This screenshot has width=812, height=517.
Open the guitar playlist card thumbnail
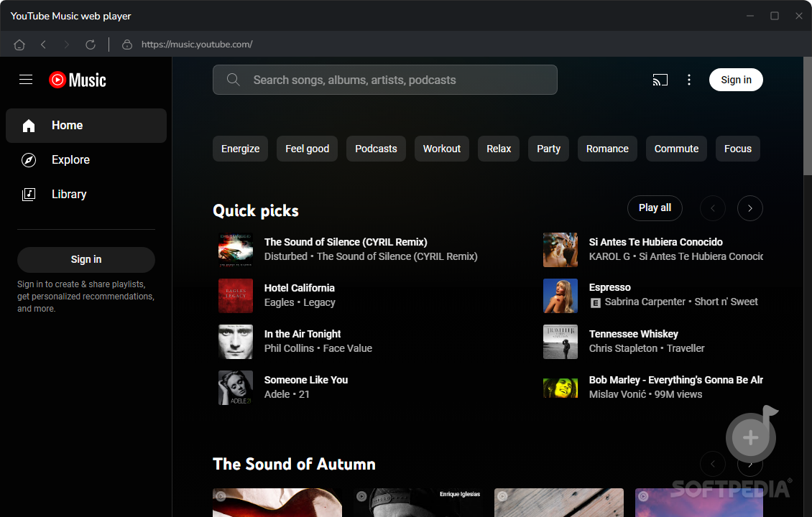[277, 503]
